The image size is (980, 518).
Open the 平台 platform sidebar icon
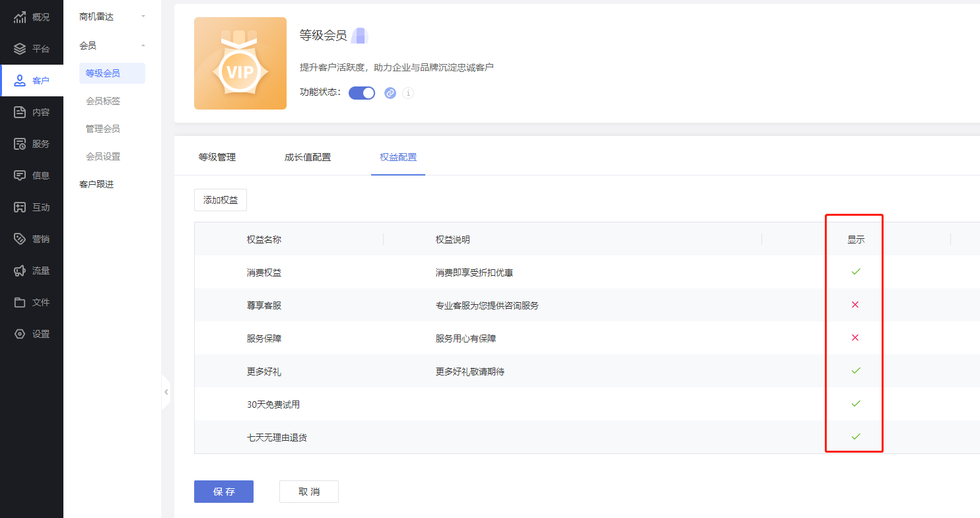tap(20, 49)
